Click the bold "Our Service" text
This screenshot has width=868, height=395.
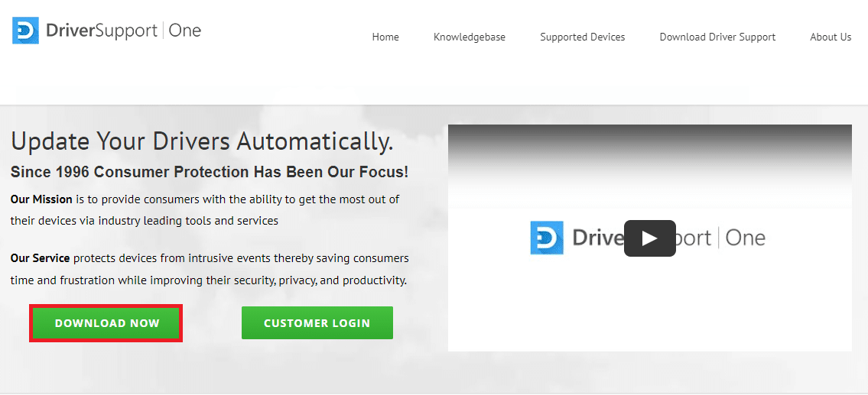(40, 258)
